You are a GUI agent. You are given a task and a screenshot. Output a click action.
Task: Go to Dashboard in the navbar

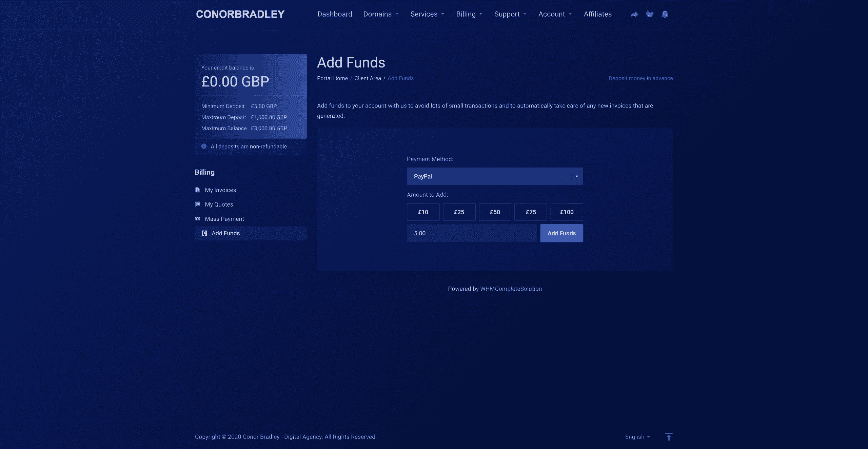coord(335,14)
